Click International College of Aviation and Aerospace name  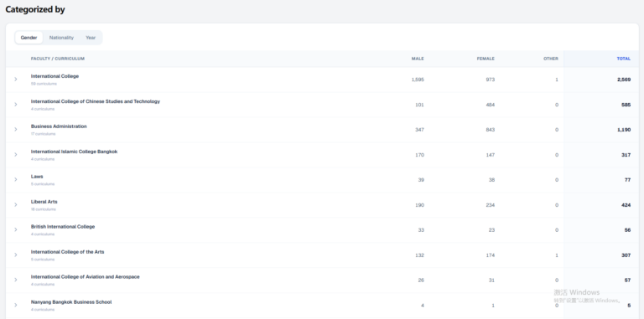click(85, 277)
